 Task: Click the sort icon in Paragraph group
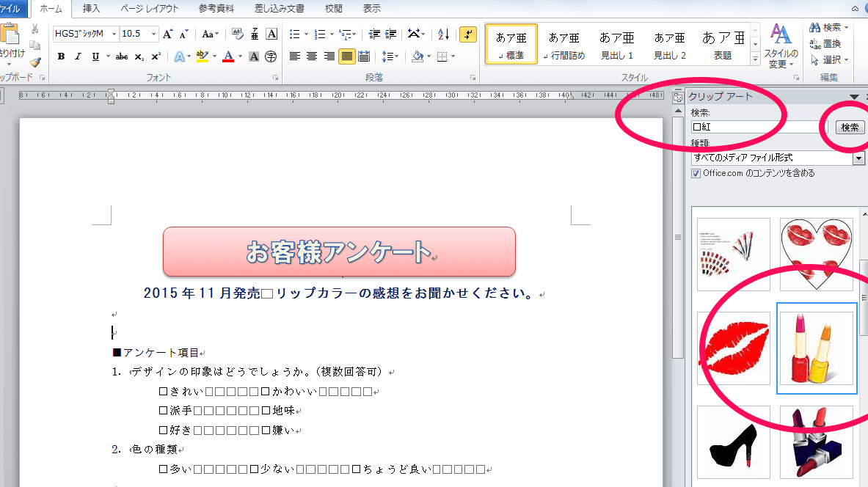pyautogui.click(x=444, y=34)
